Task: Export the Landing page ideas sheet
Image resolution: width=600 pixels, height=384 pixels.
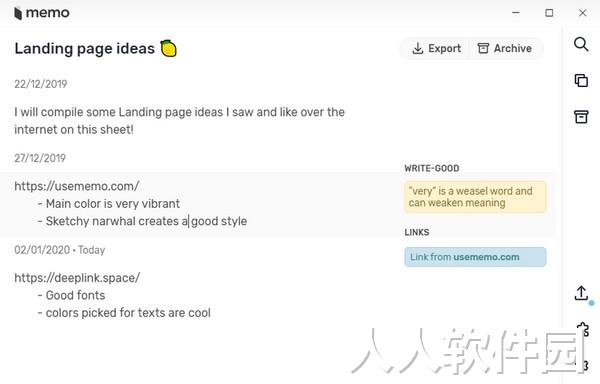Action: point(436,49)
